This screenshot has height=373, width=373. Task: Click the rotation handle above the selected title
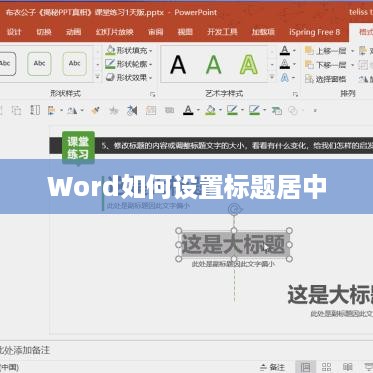point(234,210)
